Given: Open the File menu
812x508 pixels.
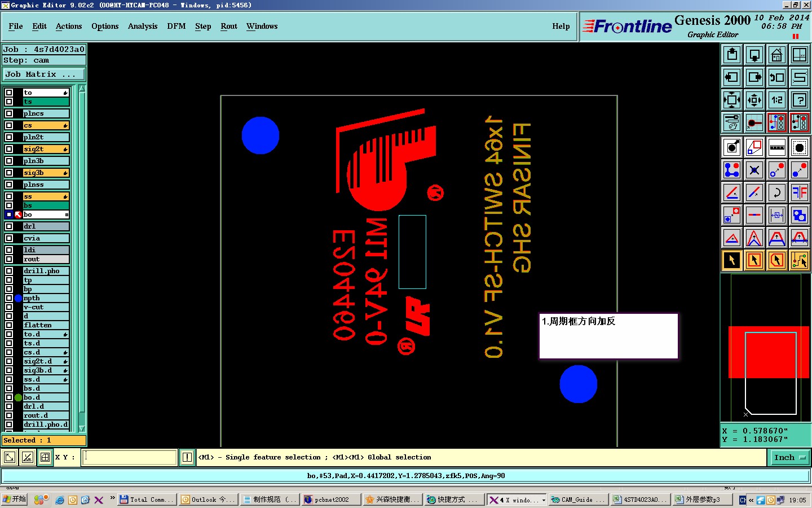Looking at the screenshot, I should click(16, 26).
